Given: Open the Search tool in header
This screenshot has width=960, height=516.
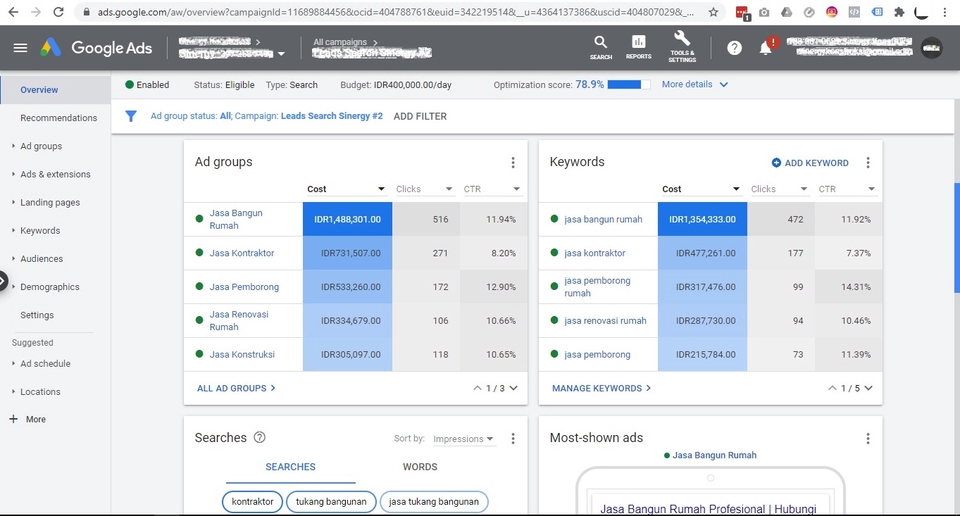Looking at the screenshot, I should click(x=601, y=47).
